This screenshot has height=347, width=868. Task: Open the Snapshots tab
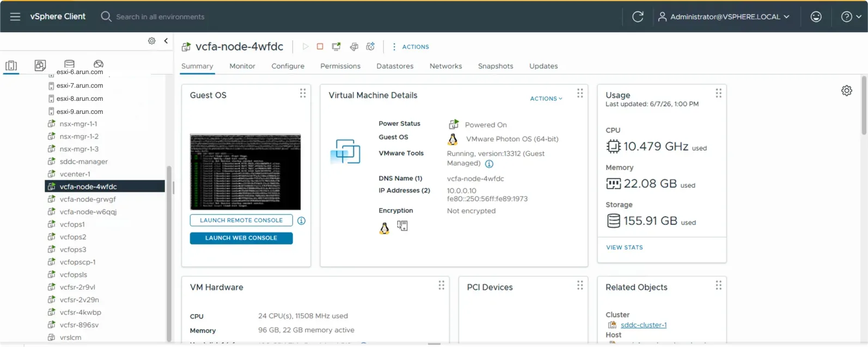[496, 66]
